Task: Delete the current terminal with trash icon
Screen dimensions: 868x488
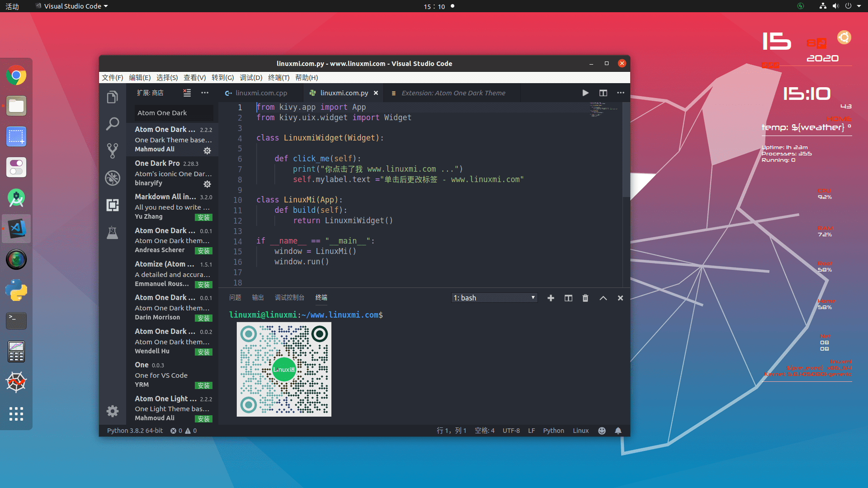Action: tap(585, 298)
